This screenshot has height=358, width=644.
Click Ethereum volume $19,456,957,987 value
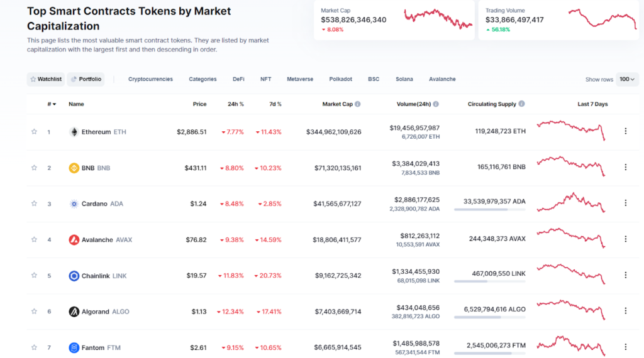[414, 128]
